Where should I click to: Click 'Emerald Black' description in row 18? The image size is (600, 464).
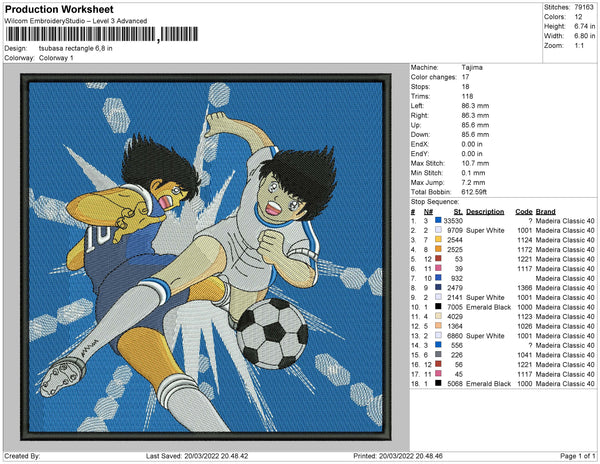click(489, 384)
